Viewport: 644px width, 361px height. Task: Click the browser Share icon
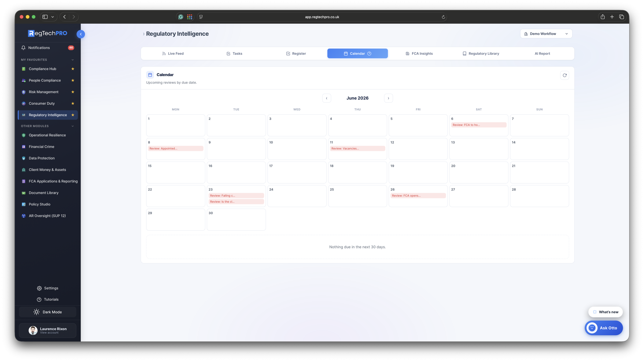point(603,17)
